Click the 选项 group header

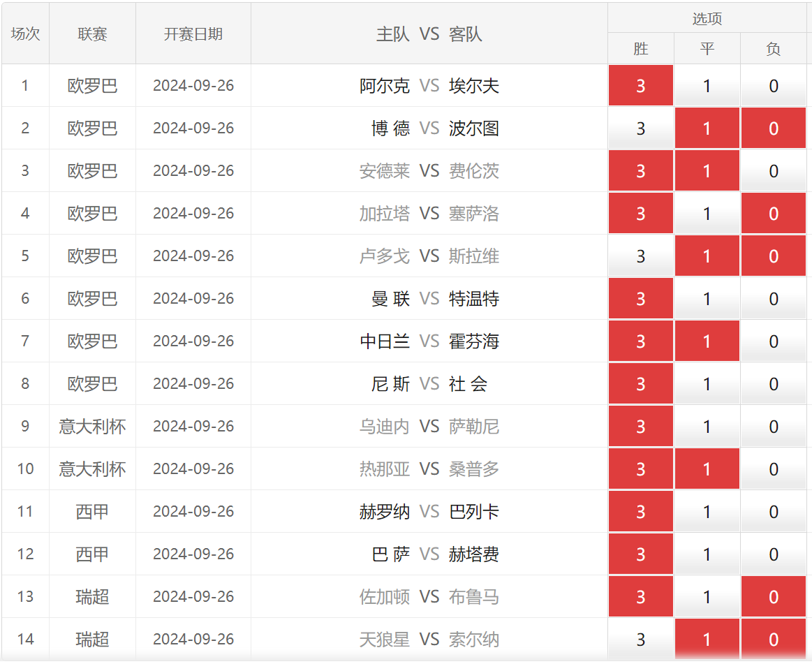(707, 19)
